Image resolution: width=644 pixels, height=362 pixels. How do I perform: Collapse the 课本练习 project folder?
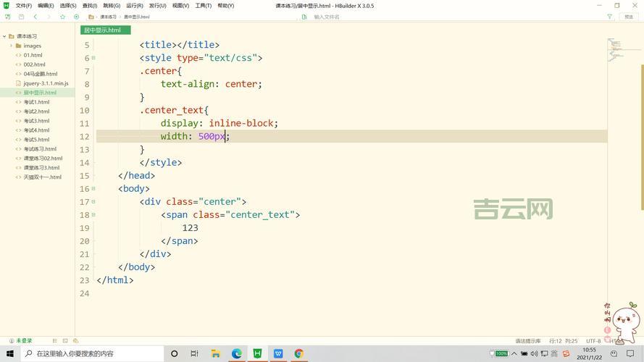click(x=4, y=36)
